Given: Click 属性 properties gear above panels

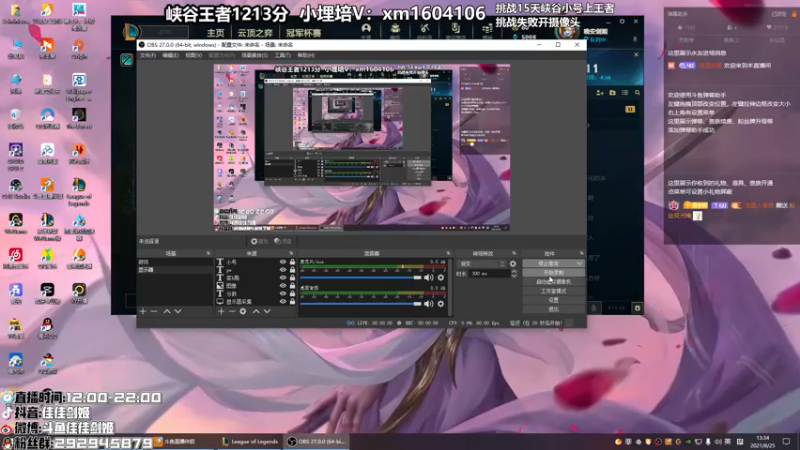Looking at the screenshot, I should pos(259,241).
